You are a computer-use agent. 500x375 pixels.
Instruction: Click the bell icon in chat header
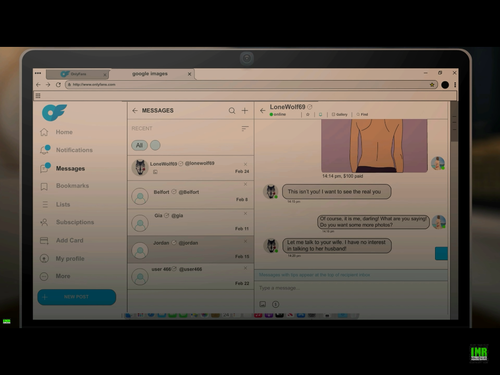pos(320,114)
